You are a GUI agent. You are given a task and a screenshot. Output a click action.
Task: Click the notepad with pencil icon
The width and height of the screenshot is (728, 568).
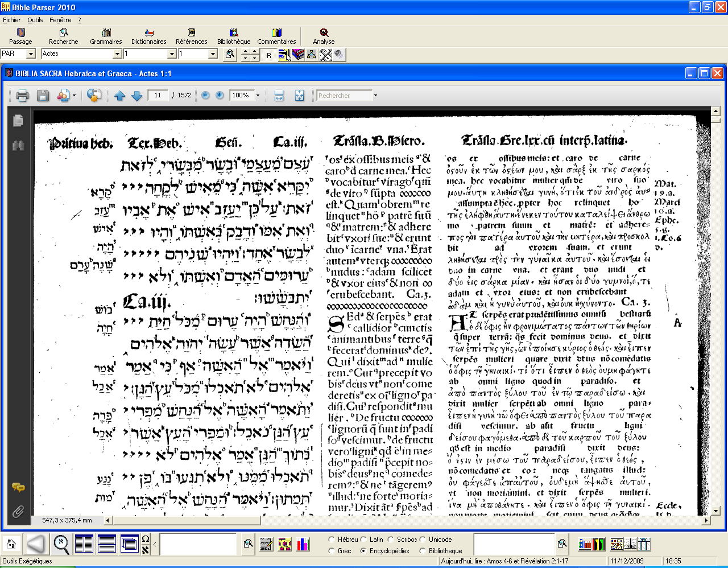click(x=266, y=545)
